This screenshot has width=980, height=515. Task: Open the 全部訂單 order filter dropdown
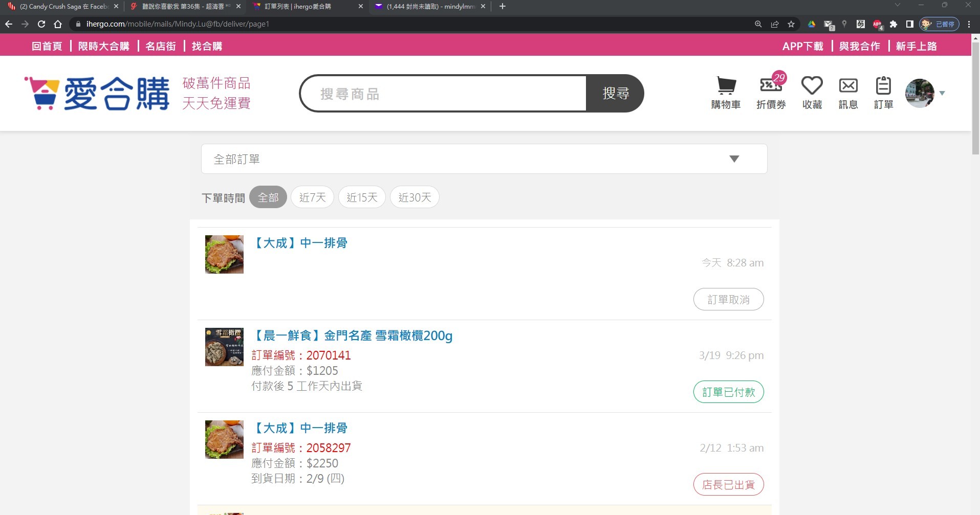point(484,159)
